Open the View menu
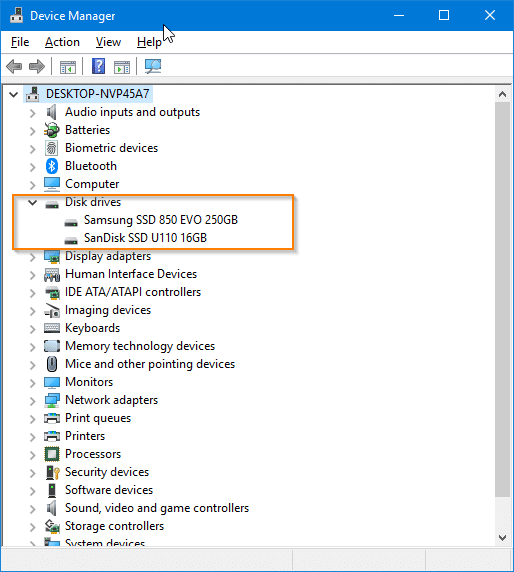Screen dimensions: 514x572 click(x=108, y=42)
